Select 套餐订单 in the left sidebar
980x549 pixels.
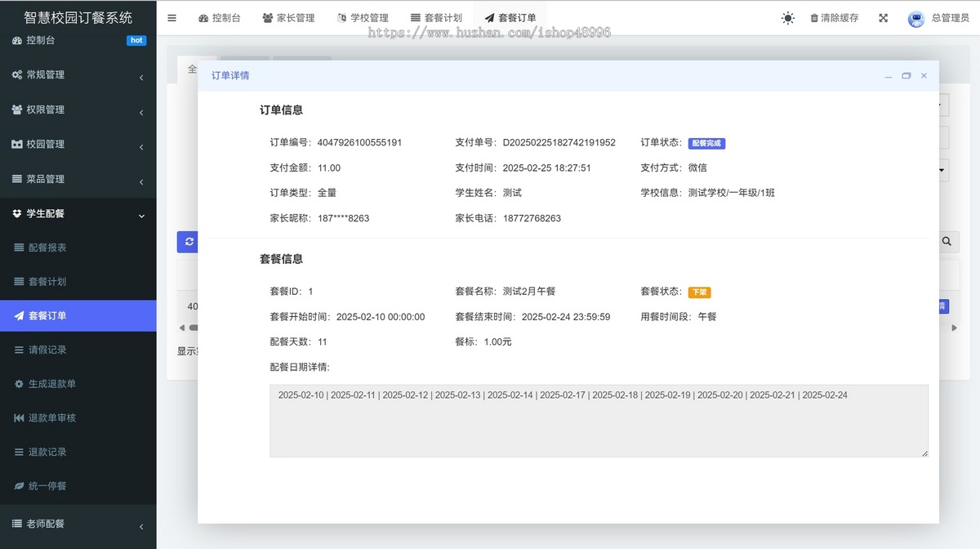[x=78, y=316]
